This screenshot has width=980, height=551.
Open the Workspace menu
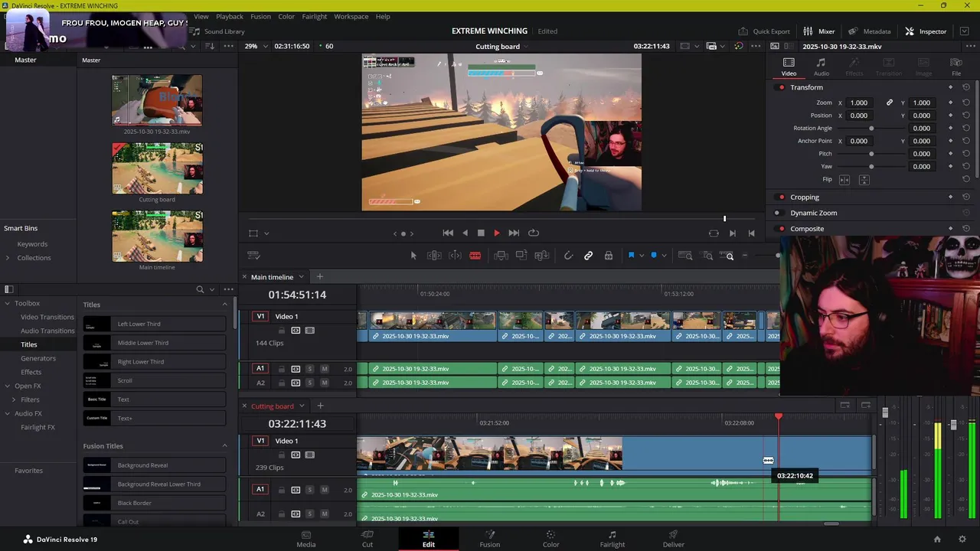[x=351, y=16]
